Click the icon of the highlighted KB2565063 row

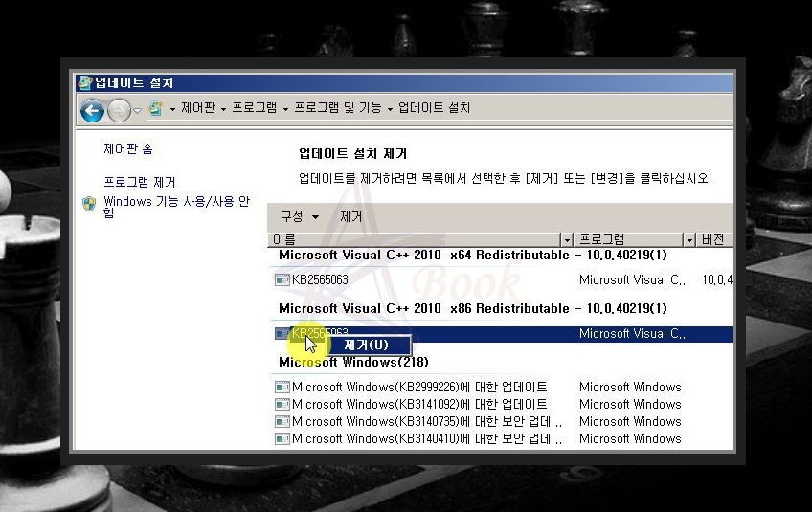[x=282, y=333]
